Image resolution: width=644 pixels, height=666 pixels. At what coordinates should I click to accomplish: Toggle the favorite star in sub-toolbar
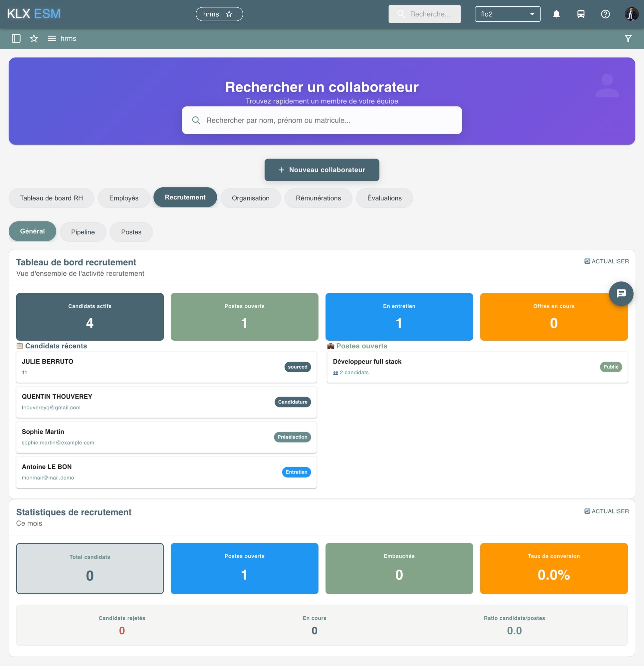[34, 38]
